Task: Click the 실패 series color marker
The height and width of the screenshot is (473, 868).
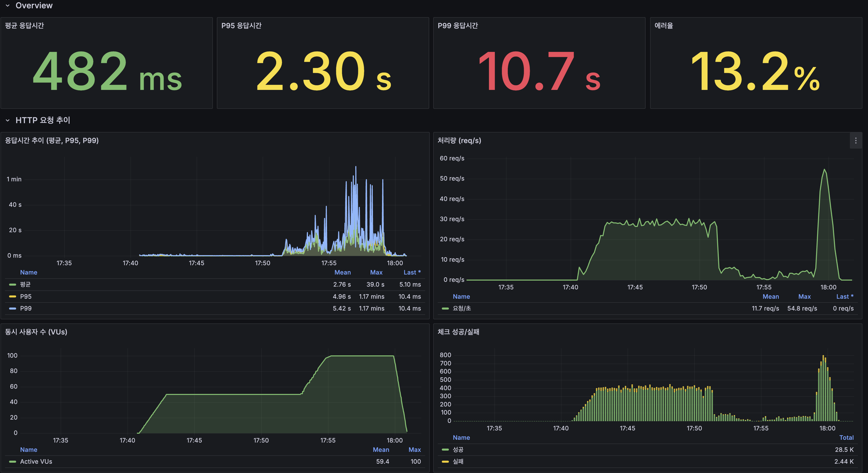Action: (x=445, y=462)
